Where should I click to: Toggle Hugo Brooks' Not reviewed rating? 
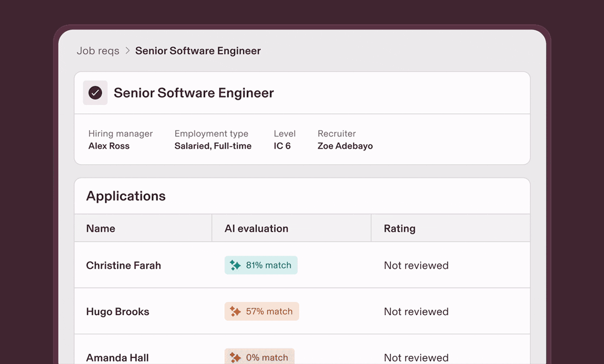pyautogui.click(x=416, y=311)
